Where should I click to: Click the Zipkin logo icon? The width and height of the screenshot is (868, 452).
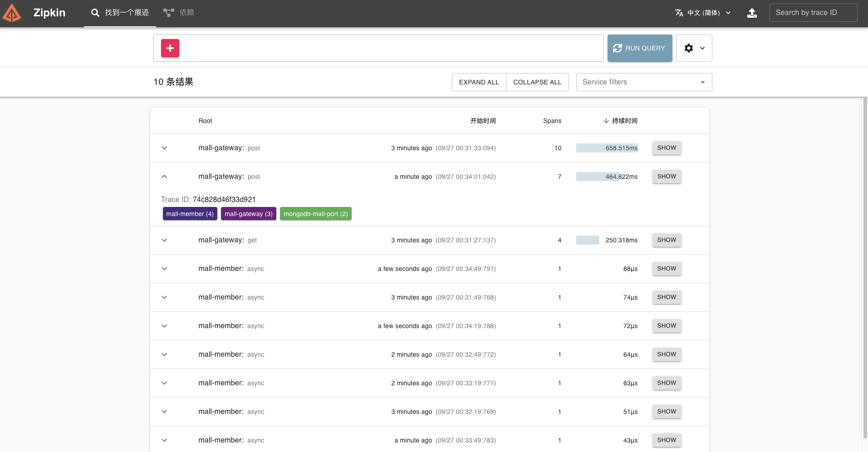pos(12,13)
